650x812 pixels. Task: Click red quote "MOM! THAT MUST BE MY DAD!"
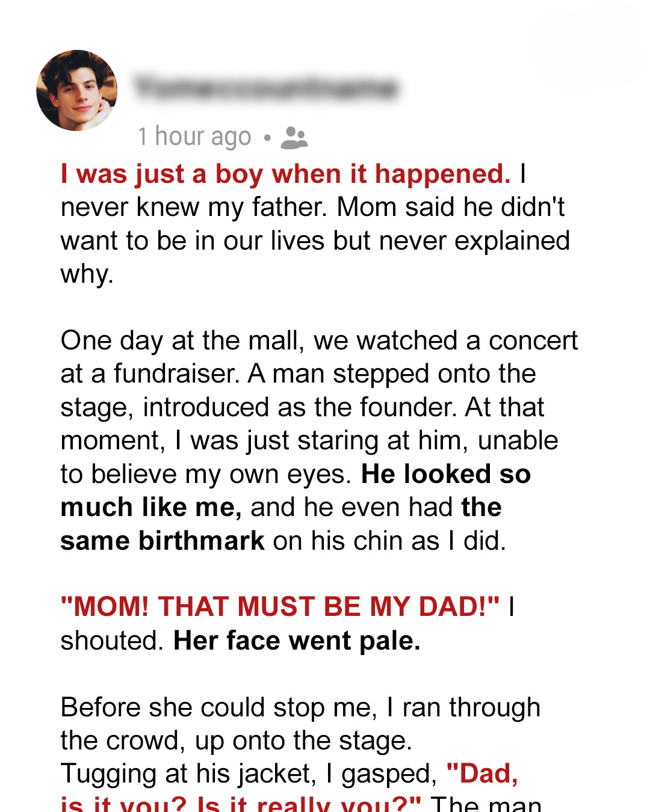click(280, 606)
